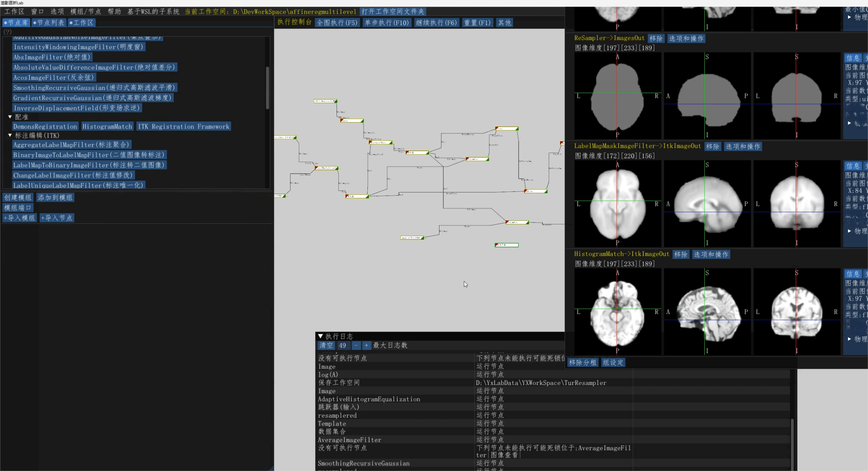Screen dimensions: 868x471
Task: Add SmoothingRecursiveGaussian(递归式高斯滤波平滑) from node library
Action: click(94, 87)
